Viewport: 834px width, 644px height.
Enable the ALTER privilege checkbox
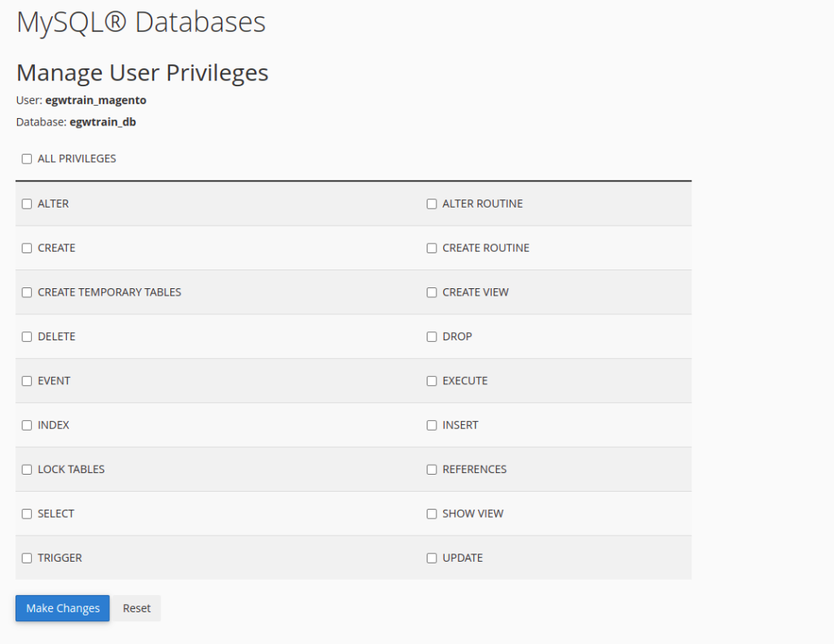pyautogui.click(x=27, y=204)
